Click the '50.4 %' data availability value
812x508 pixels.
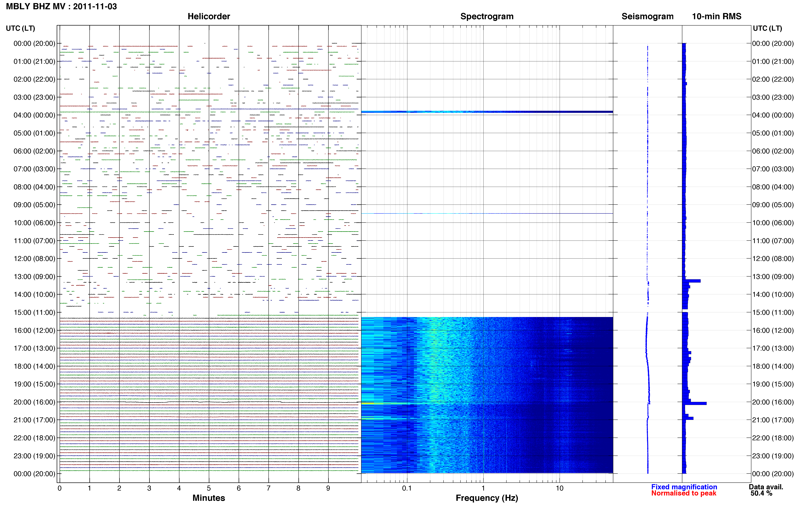(x=761, y=493)
